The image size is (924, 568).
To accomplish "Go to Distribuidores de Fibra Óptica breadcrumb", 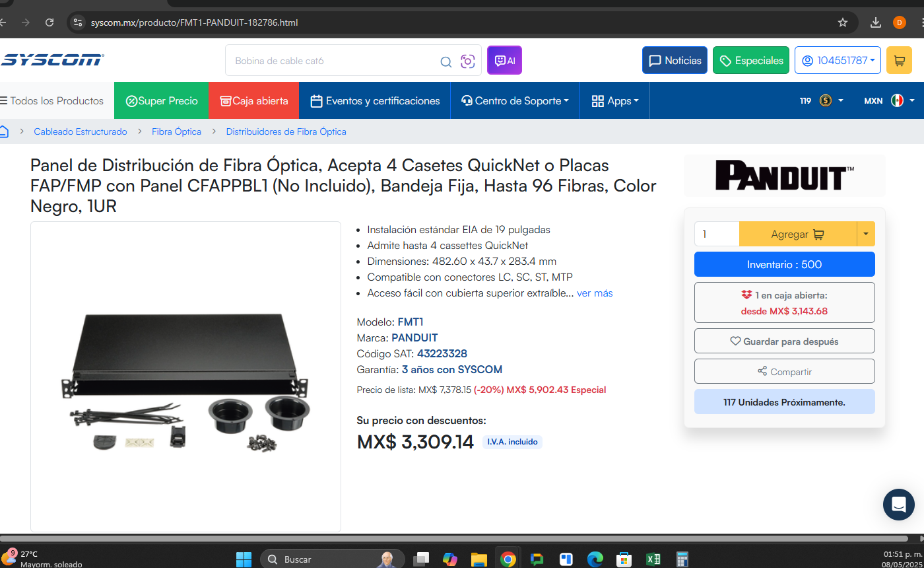I will (x=286, y=131).
